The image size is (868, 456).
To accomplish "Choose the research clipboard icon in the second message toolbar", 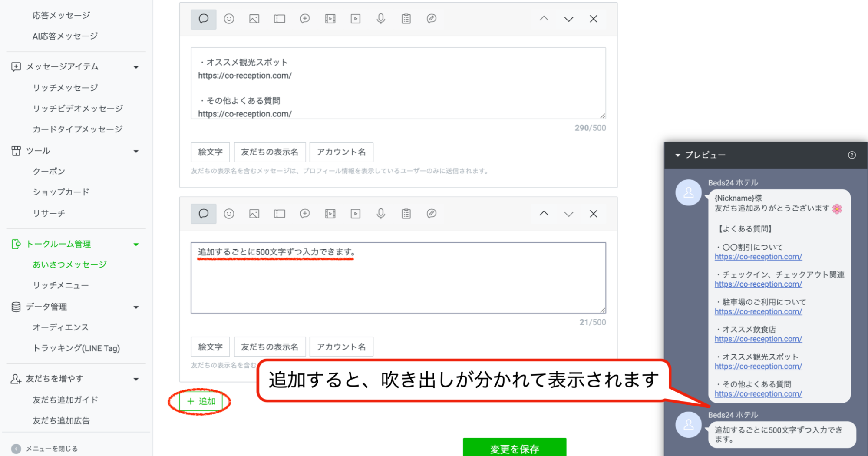I will tap(406, 214).
